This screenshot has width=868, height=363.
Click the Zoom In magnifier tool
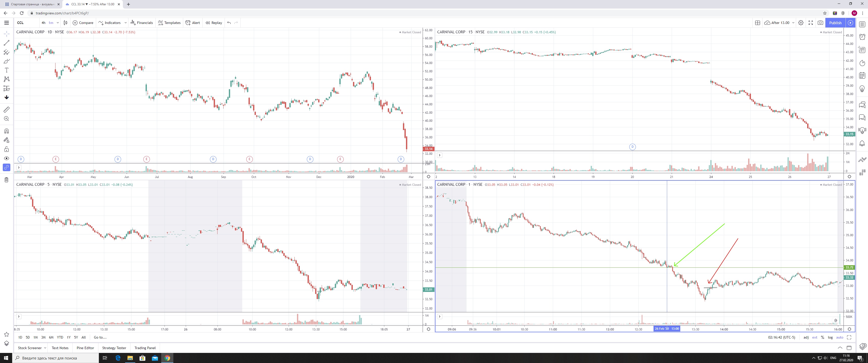pos(6,119)
